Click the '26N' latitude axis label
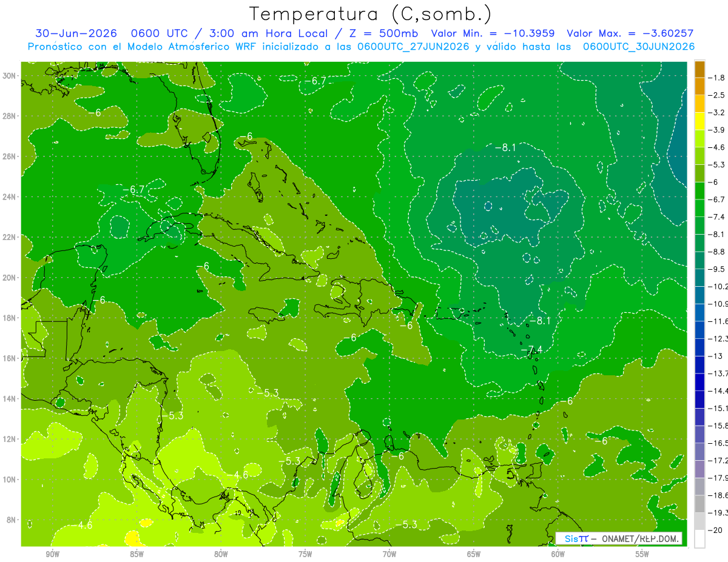 click(10, 156)
